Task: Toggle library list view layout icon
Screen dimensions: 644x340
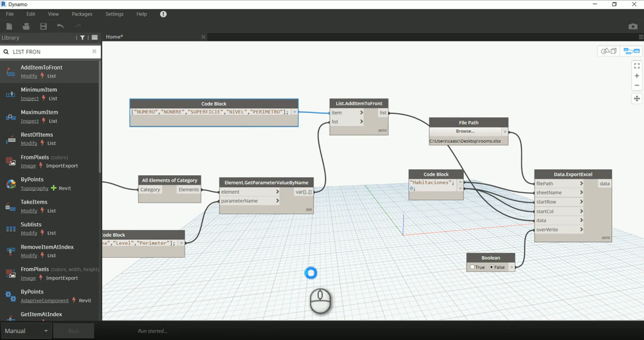Action: click(x=95, y=38)
